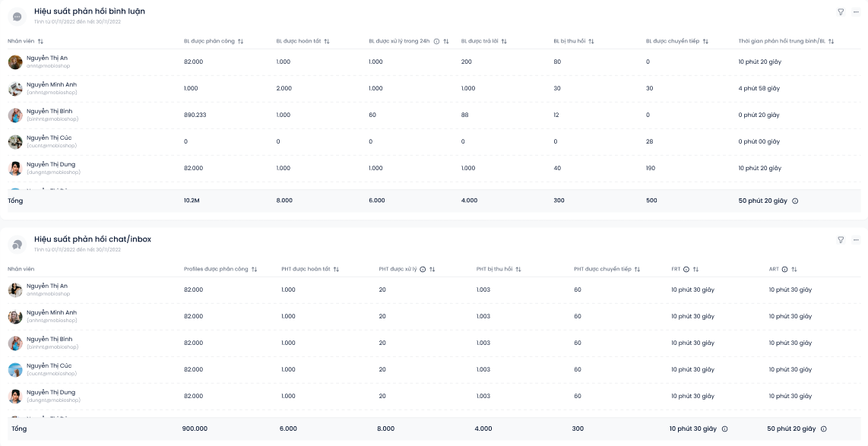Click info icon beside 50 phút 20 giây in comment table total

tap(795, 201)
